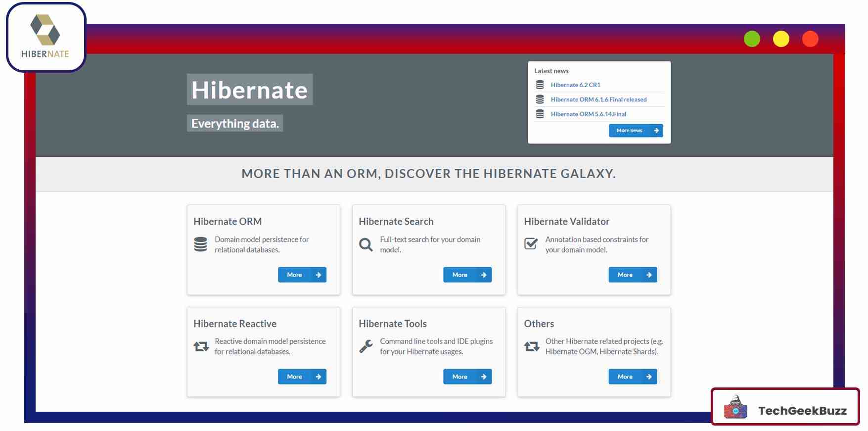Click More button in Others card
The height and width of the screenshot is (431, 868).
point(632,377)
